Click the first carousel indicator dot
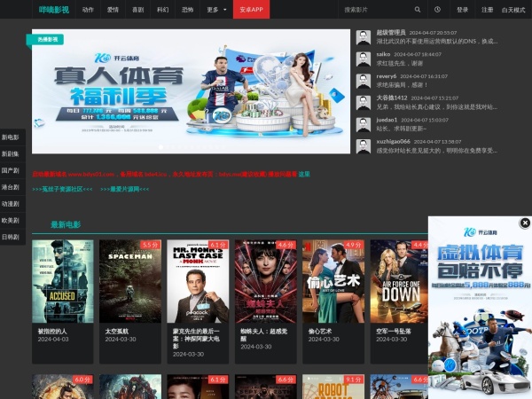532x399 pixels. (160, 147)
